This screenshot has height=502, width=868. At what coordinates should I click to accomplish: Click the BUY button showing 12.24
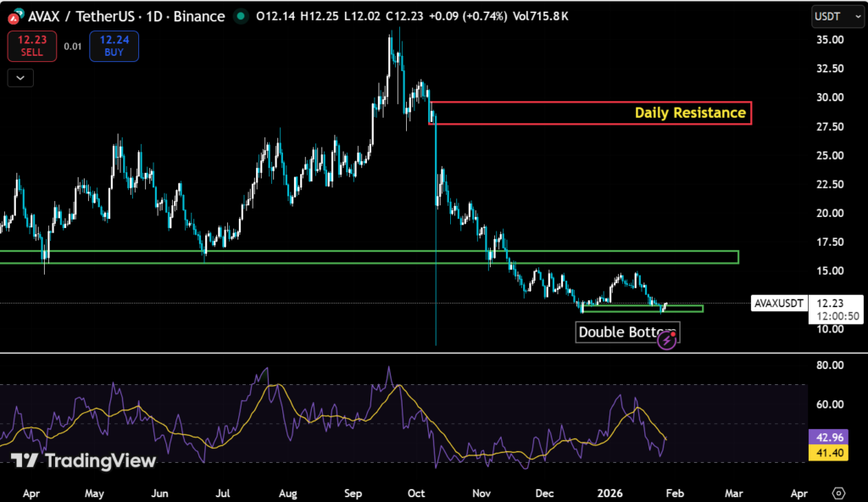(x=114, y=46)
